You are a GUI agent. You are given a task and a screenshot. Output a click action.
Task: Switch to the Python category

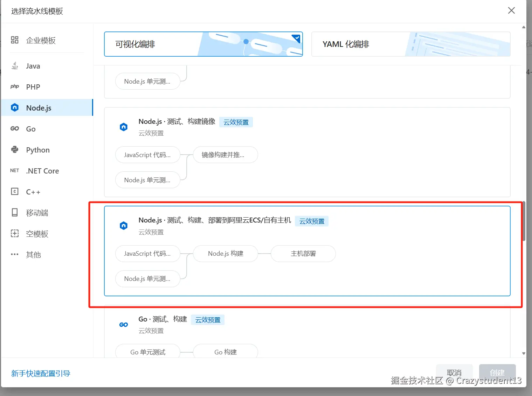(x=47, y=150)
